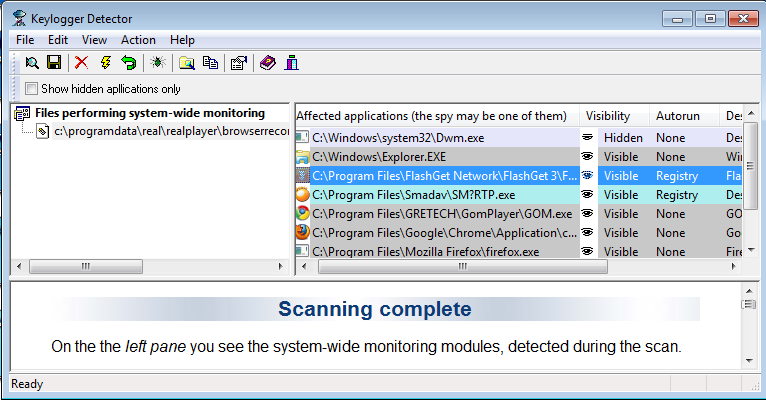Click the applications list scroll right arrow

point(733,266)
